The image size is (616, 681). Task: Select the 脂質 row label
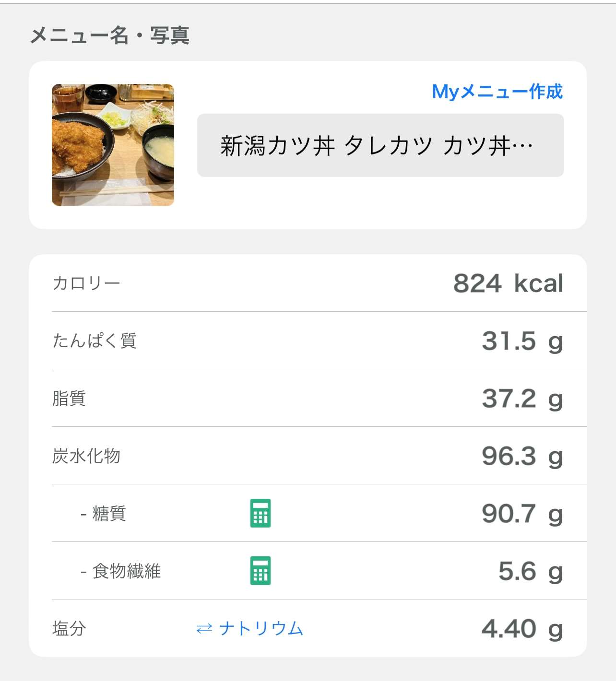tap(69, 398)
